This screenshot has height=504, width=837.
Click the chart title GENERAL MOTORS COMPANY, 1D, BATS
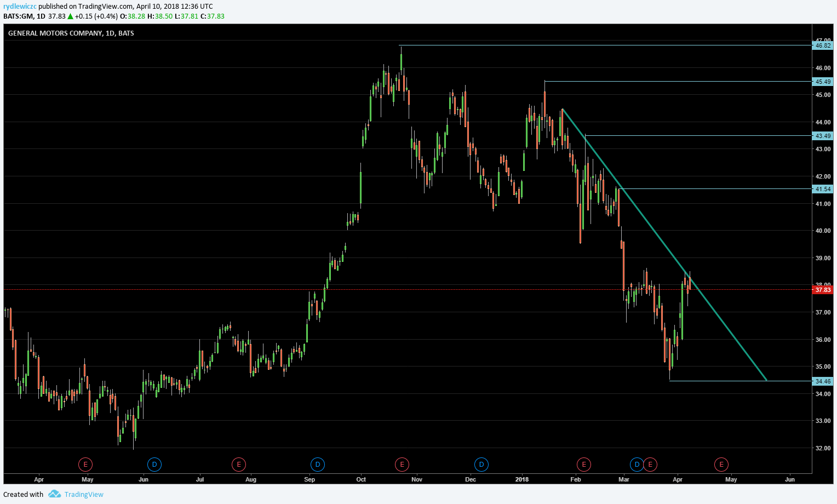(x=71, y=33)
